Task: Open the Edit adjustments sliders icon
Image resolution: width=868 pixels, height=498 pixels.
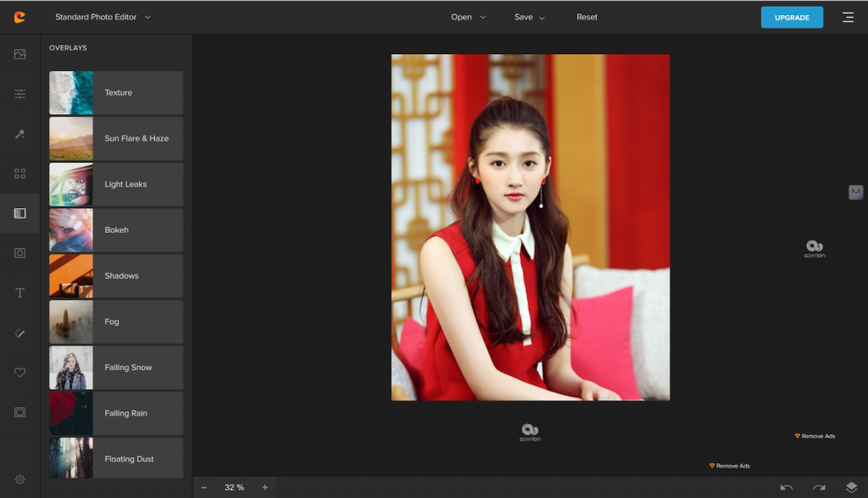Action: [19, 94]
